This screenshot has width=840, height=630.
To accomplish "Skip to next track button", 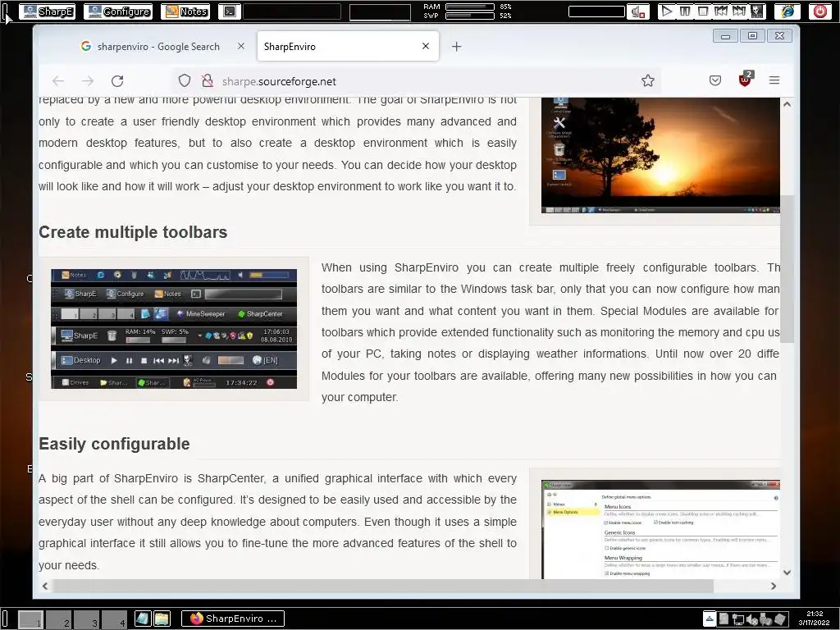I will 739,11.
